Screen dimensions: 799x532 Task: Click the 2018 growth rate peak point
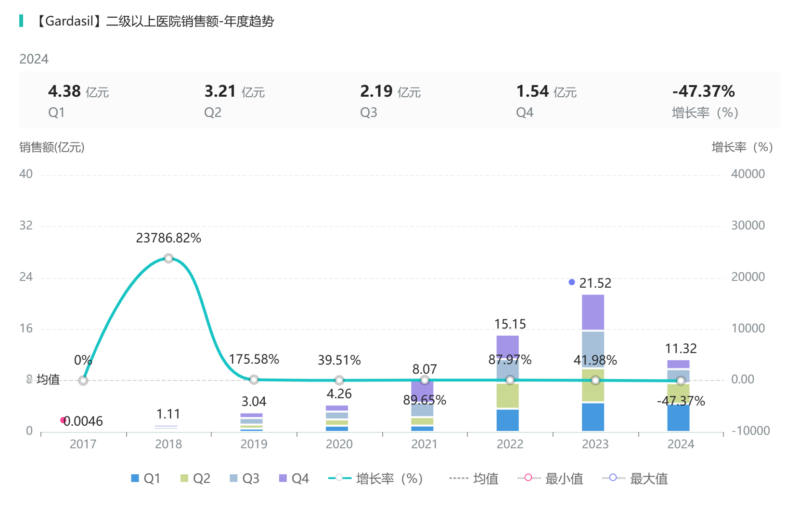[x=168, y=258]
